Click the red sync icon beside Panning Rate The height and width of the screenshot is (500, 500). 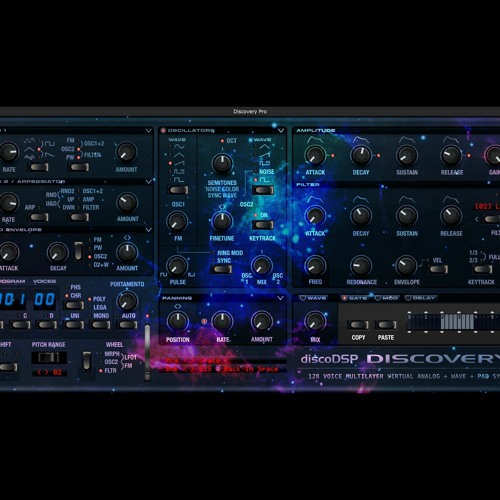204,321
